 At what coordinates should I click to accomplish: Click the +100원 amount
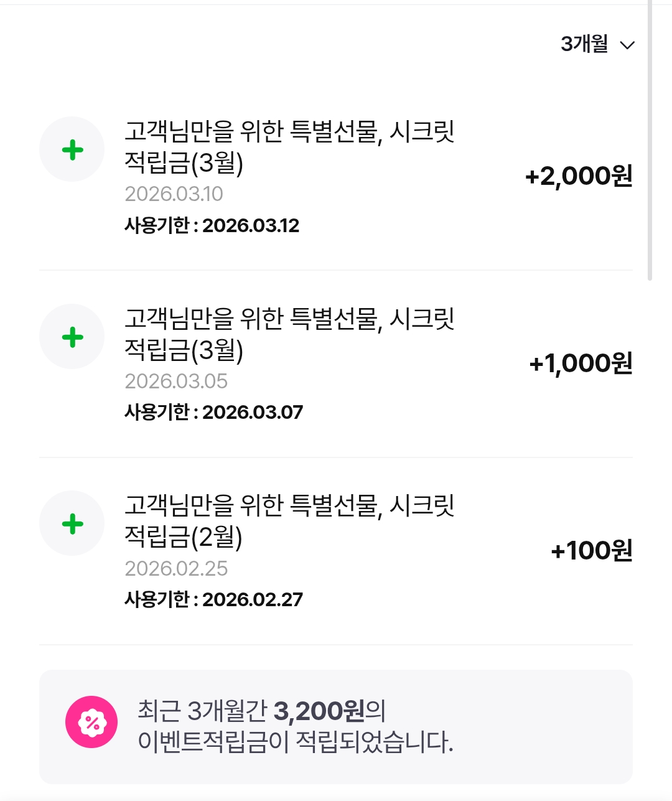coord(592,551)
